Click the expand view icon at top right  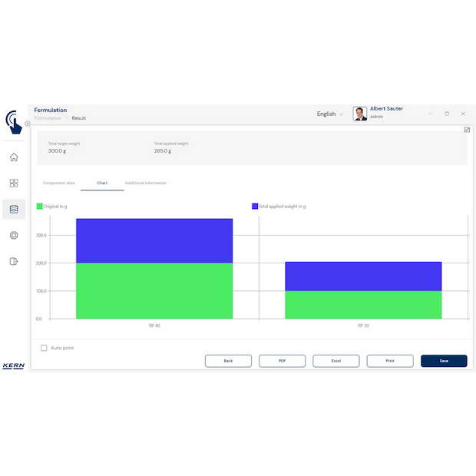(467, 130)
